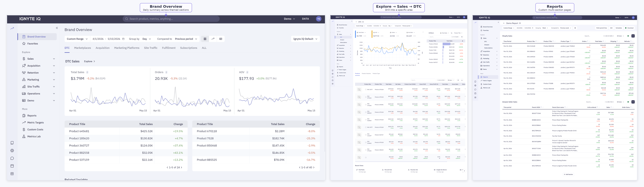
Task: Click AI sparkle icon in Amazon Seller Sales section
Action: (633, 102)
